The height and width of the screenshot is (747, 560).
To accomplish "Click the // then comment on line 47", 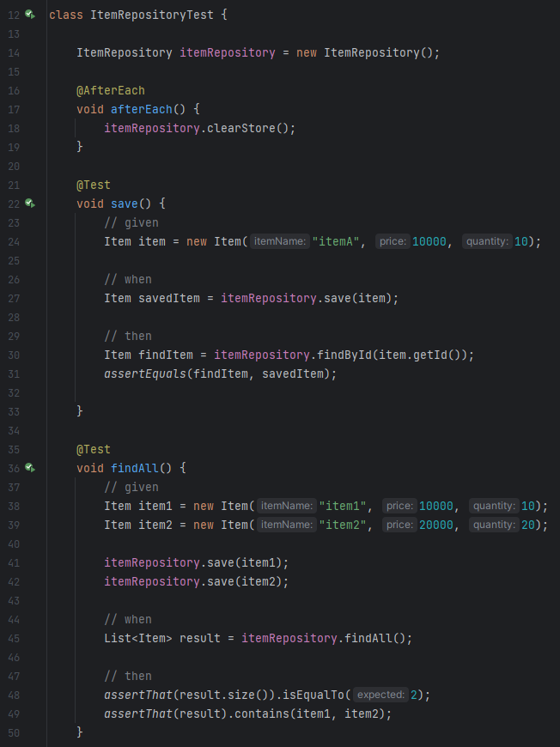I will (x=128, y=676).
